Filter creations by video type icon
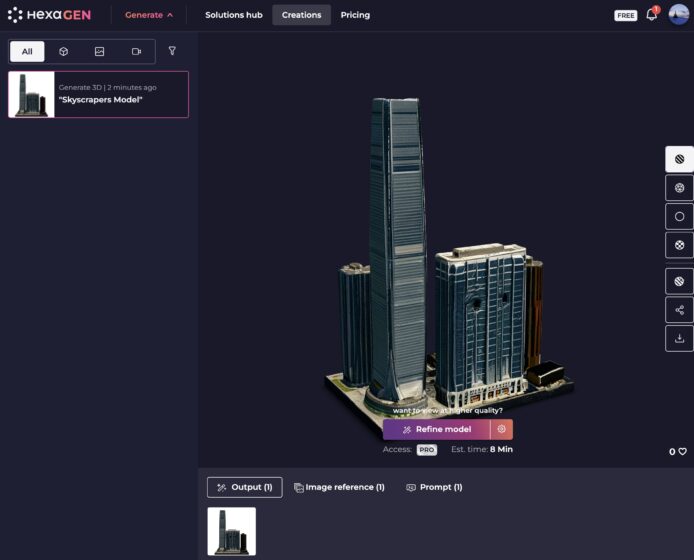Screen dimensions: 694x560 click(136, 51)
